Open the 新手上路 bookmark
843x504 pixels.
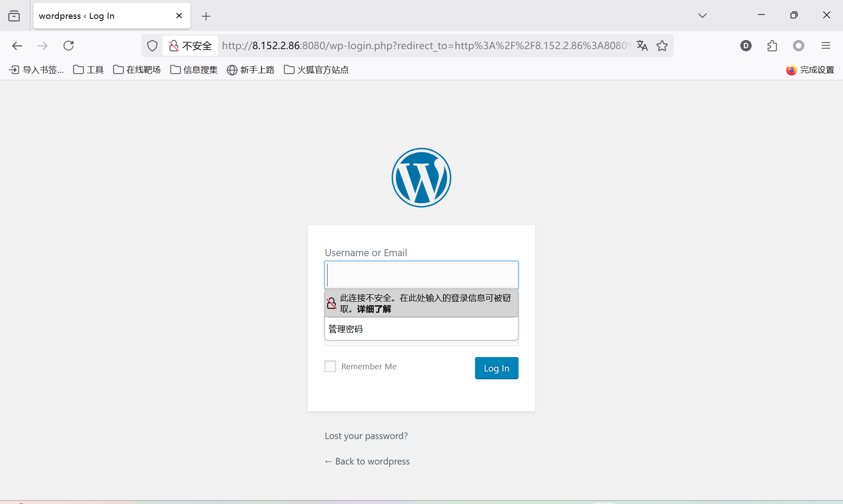click(251, 70)
